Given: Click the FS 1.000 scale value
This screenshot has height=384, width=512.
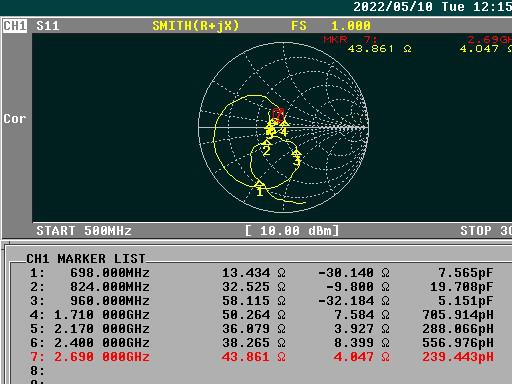Looking at the screenshot, I should (331, 26).
